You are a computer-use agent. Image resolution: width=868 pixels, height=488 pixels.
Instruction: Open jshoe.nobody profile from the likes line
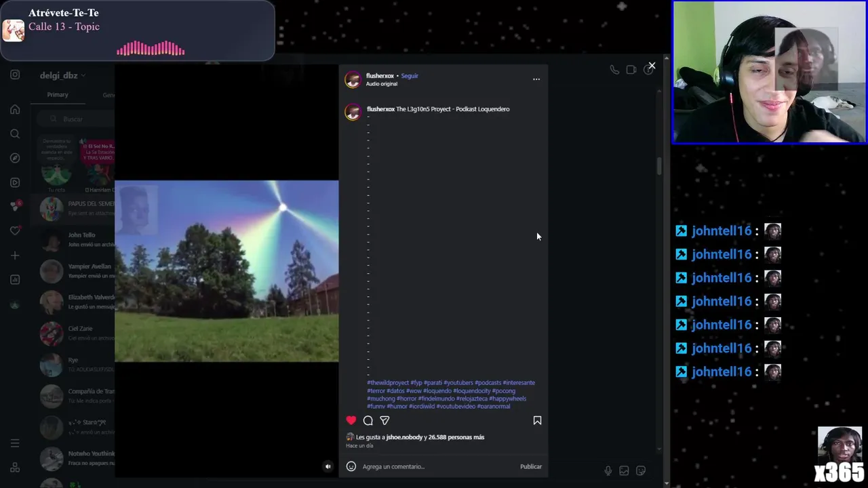(x=404, y=437)
